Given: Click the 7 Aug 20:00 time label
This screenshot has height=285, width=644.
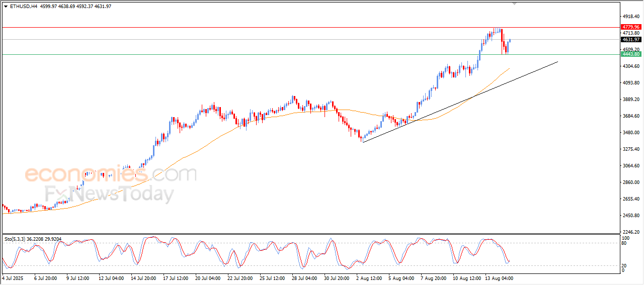Looking at the screenshot, I should click(x=433, y=278).
